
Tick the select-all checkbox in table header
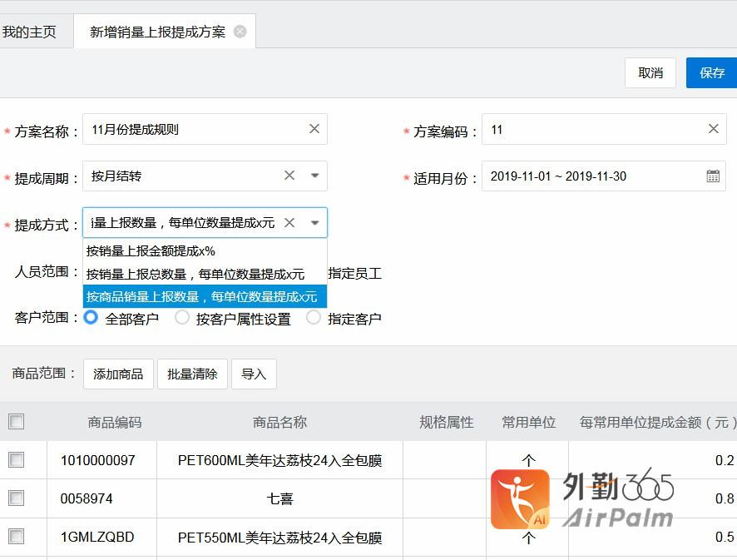tap(17, 422)
